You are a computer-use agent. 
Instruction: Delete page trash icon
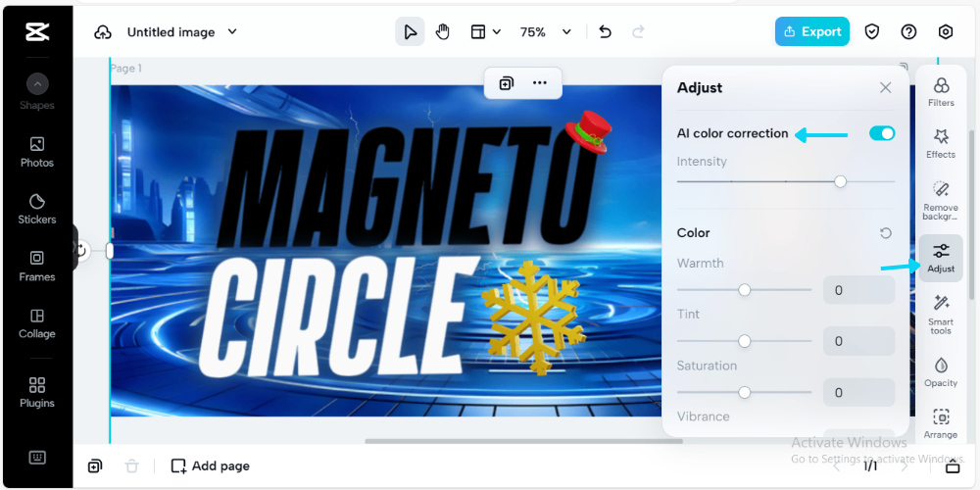click(x=131, y=465)
